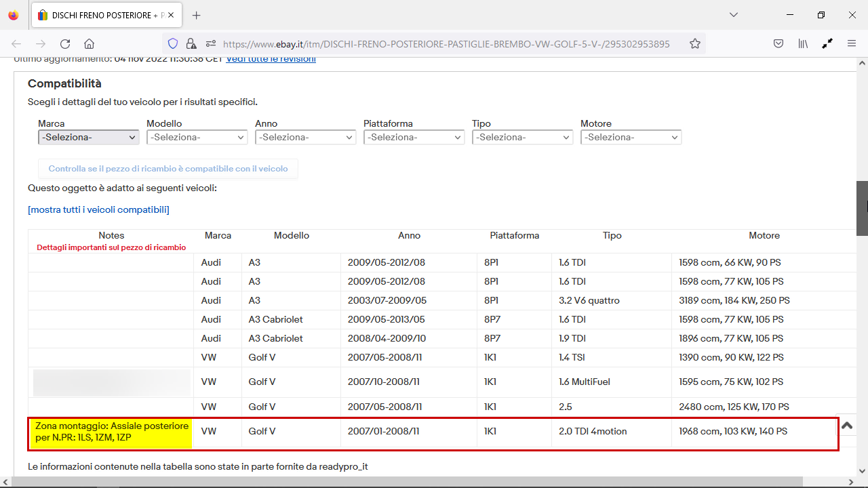Open Save to Pocket icon
The image size is (868, 488).
pyautogui.click(x=779, y=43)
